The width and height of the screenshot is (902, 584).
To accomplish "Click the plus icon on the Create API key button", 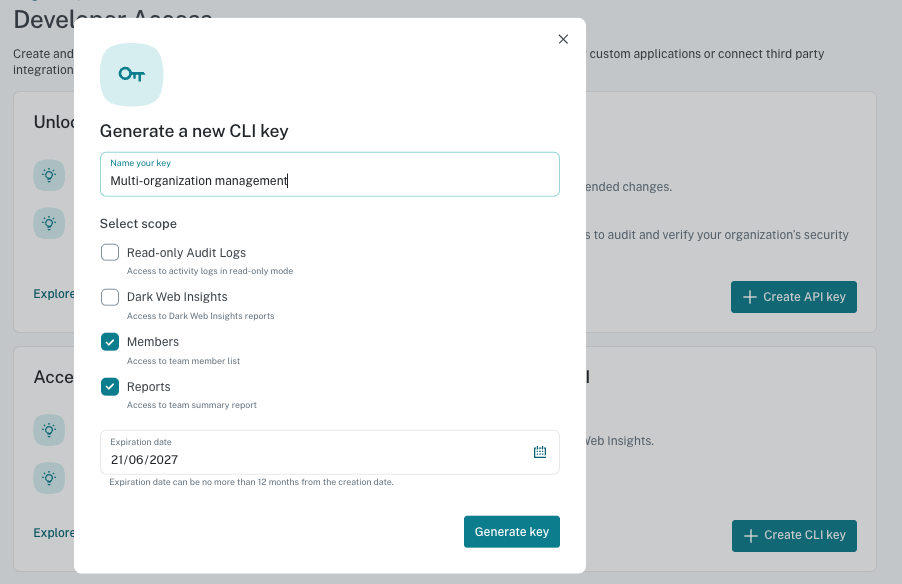I will click(x=750, y=297).
